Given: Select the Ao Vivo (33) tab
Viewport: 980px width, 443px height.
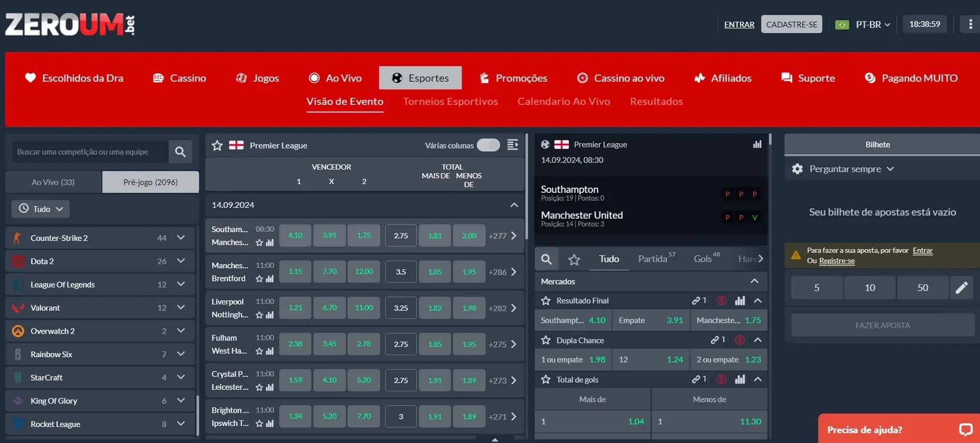Looking at the screenshot, I should [x=53, y=182].
